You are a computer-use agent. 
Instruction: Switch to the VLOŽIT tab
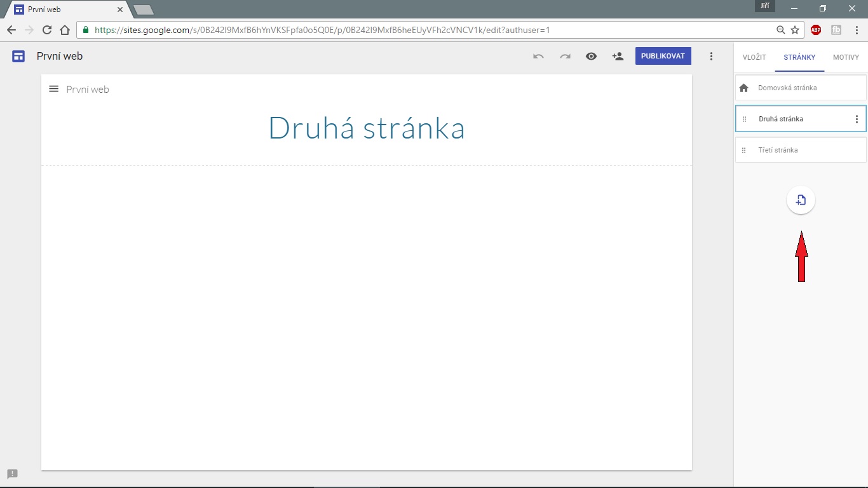[x=754, y=57]
